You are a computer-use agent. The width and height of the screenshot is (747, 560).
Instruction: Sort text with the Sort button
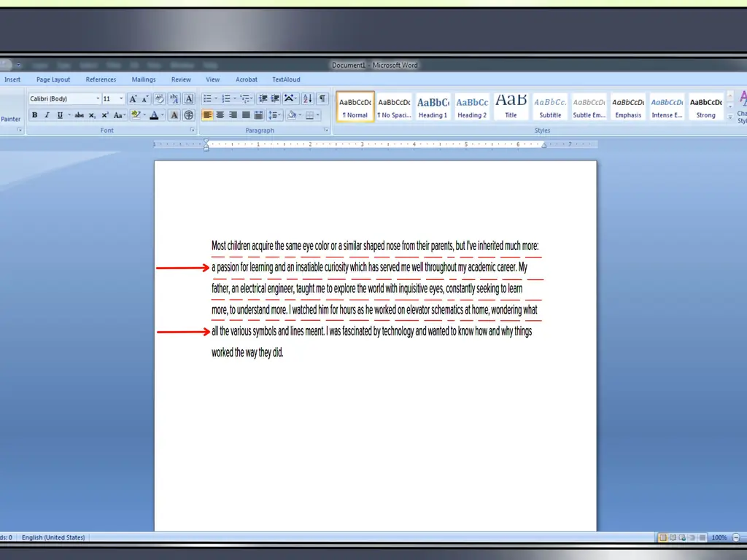point(307,98)
